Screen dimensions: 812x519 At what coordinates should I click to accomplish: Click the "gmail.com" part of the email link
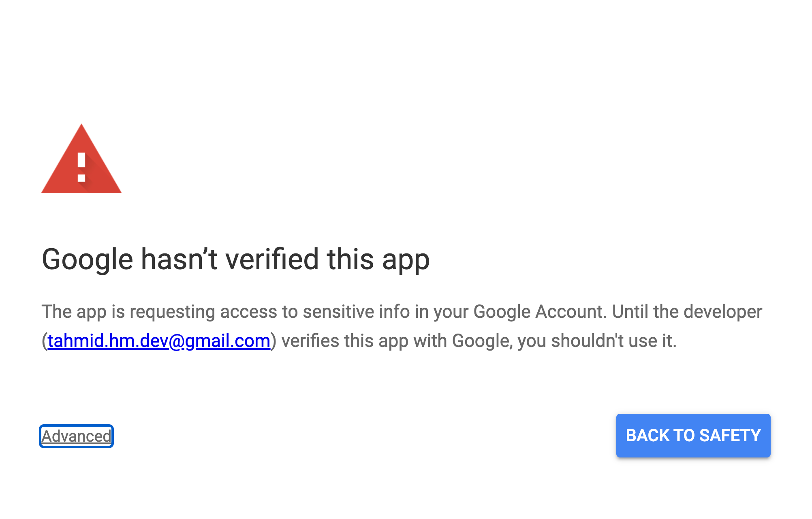[x=228, y=341]
